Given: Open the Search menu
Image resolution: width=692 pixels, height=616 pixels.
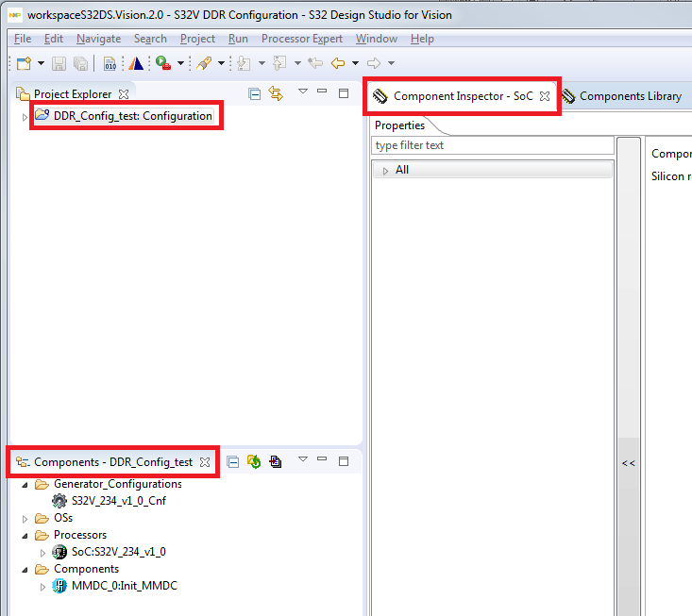Looking at the screenshot, I should (x=150, y=39).
